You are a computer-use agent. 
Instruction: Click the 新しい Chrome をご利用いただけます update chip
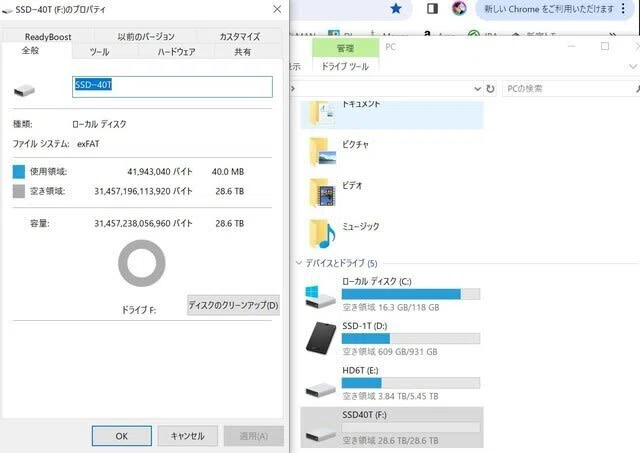point(549,9)
